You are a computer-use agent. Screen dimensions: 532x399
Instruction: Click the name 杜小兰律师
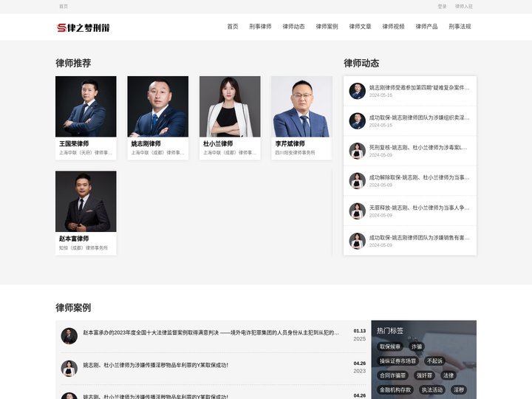pos(218,143)
